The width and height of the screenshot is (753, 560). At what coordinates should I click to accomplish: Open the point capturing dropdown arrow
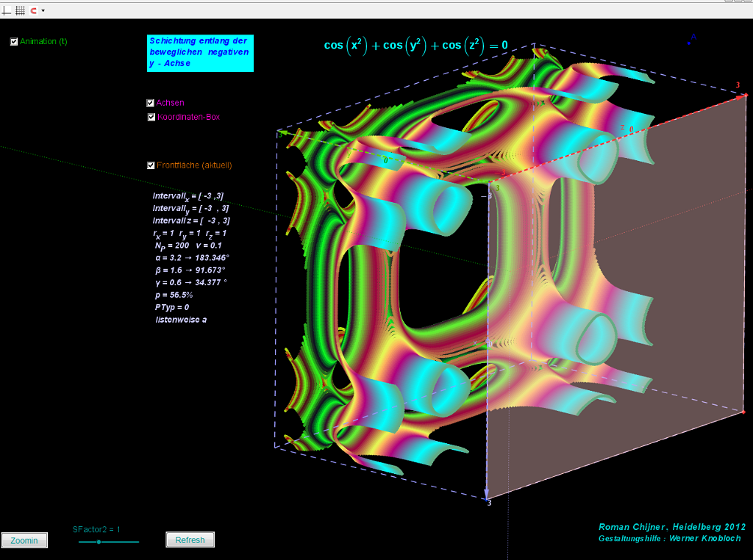tap(43, 10)
